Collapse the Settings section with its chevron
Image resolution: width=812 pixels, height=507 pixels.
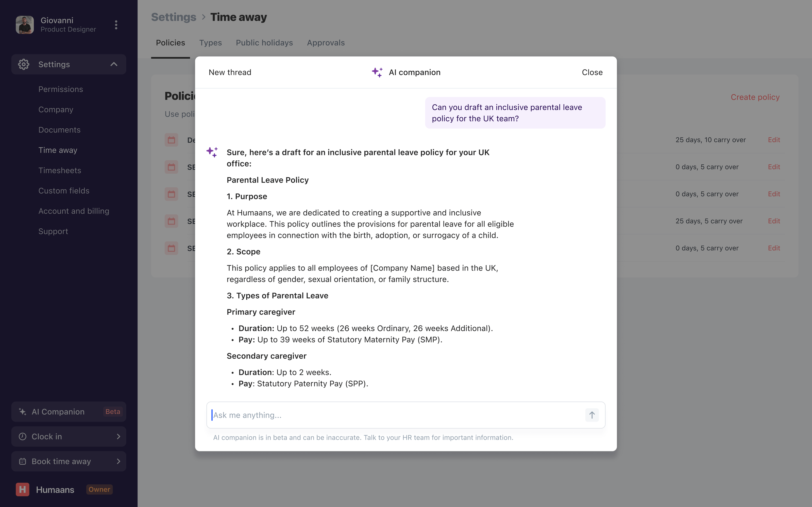point(113,64)
